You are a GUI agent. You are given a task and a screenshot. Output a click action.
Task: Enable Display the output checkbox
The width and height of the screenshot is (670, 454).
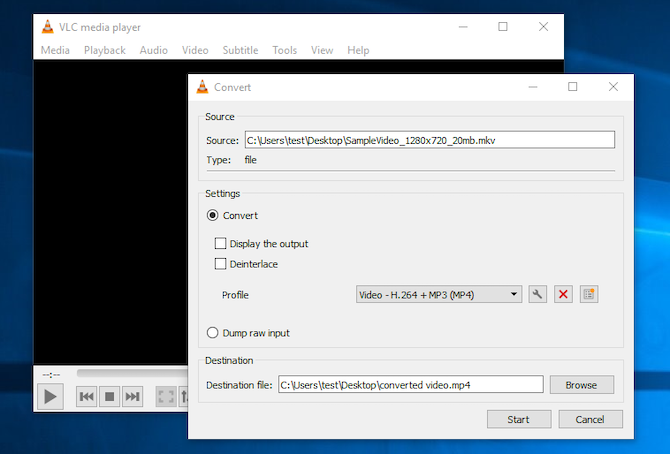220,243
